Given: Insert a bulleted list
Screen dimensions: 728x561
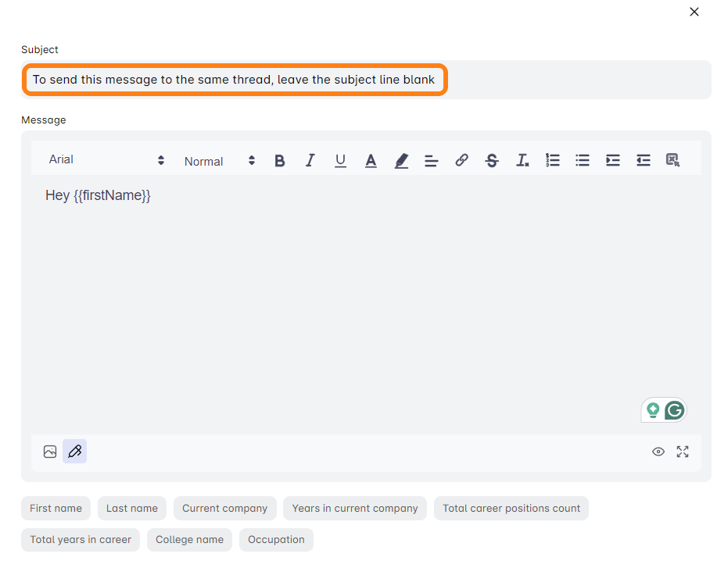Looking at the screenshot, I should point(583,161).
